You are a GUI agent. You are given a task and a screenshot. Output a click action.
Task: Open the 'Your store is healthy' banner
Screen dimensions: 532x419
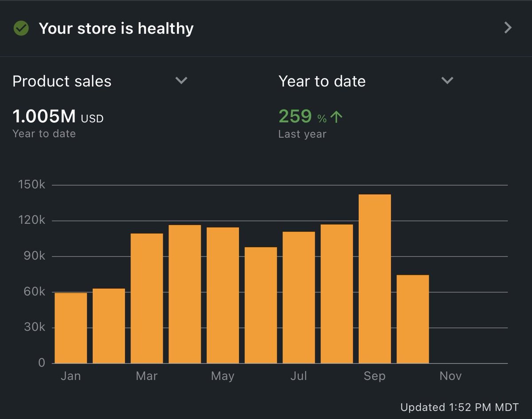(x=266, y=28)
